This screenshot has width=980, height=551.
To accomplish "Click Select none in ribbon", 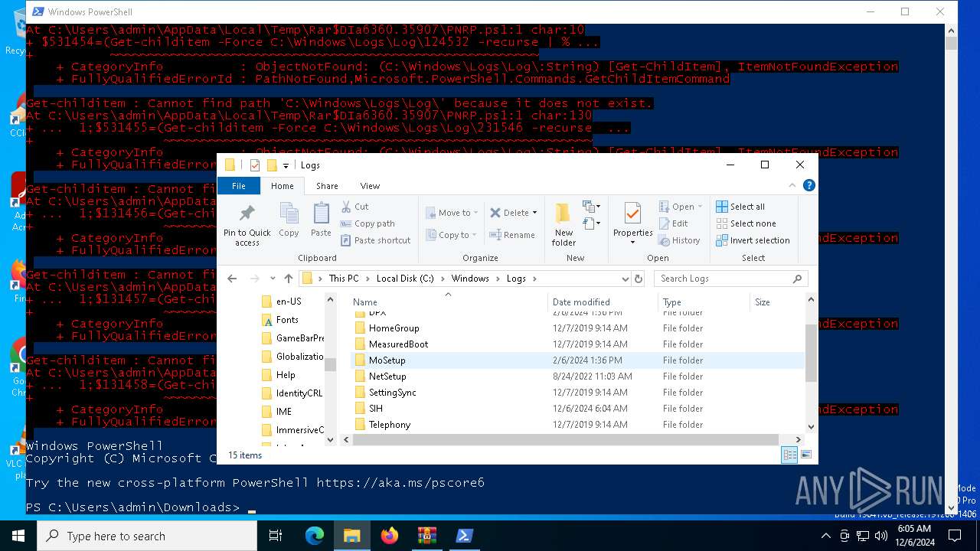I will 746,223.
